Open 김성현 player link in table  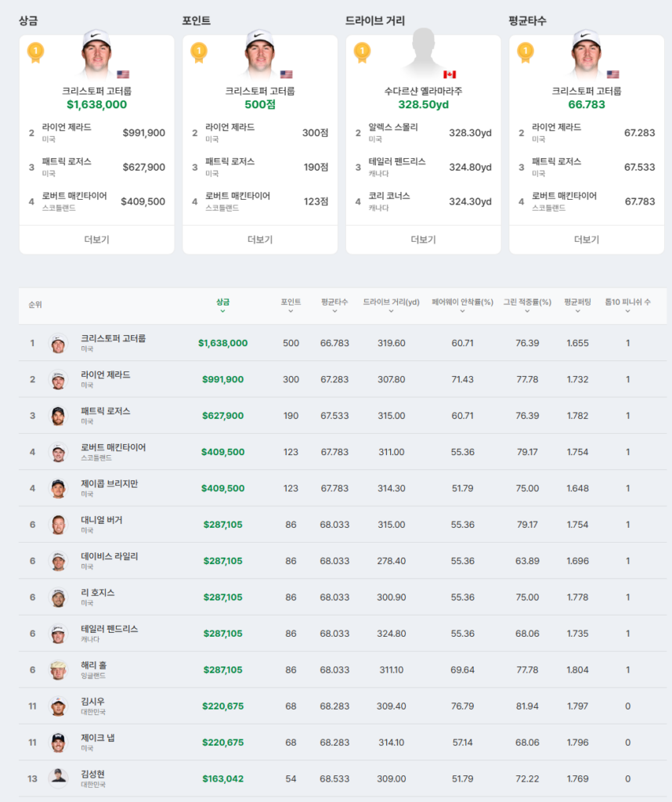(x=92, y=774)
